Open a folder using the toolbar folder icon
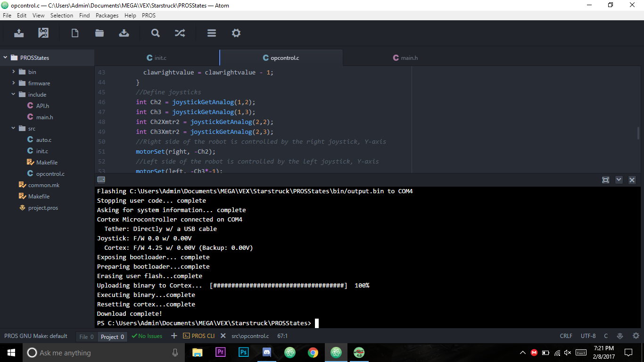Image resolution: width=644 pixels, height=362 pixels. 99,33
